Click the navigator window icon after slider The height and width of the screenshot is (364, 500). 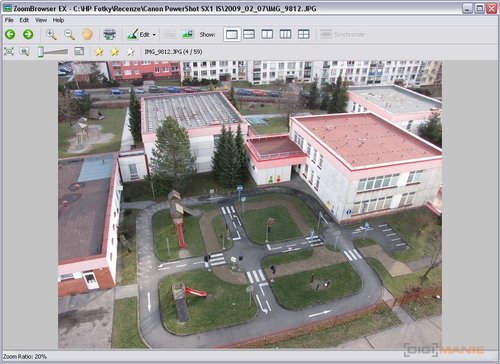click(79, 51)
